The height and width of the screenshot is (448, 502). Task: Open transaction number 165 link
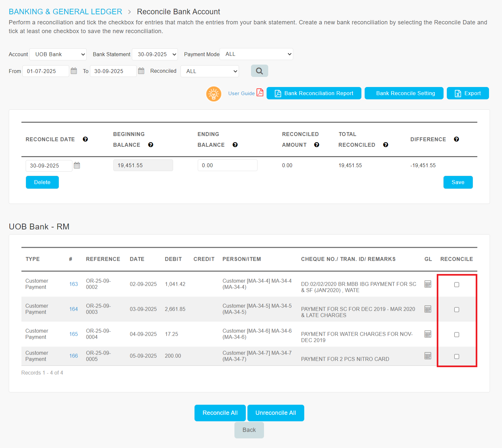pyautogui.click(x=73, y=334)
